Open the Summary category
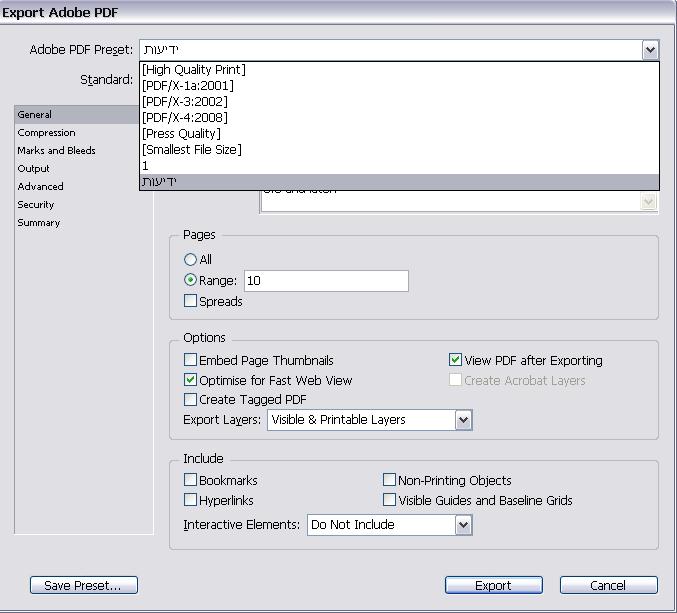 coord(38,223)
